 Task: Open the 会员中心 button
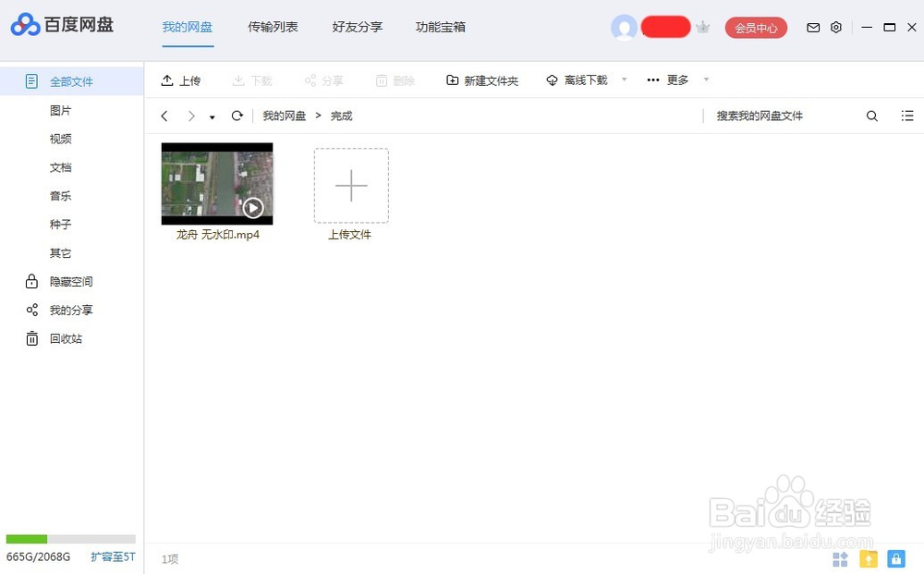click(x=756, y=28)
